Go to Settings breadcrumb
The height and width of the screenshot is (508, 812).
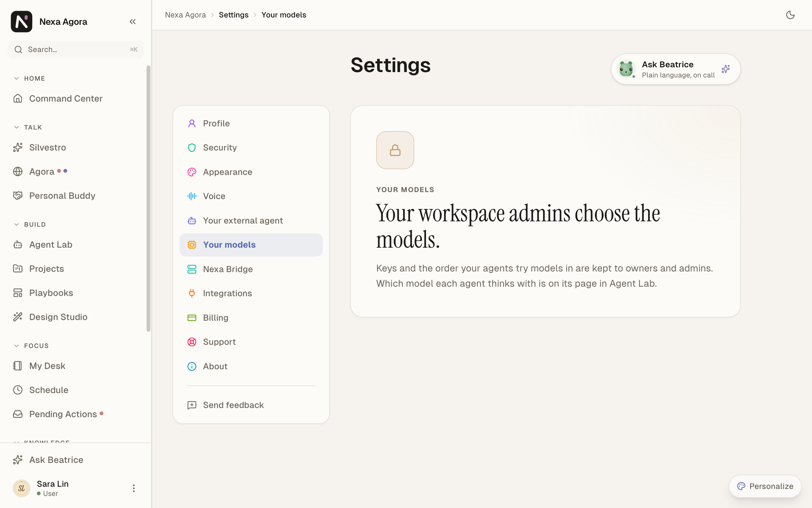click(x=233, y=15)
